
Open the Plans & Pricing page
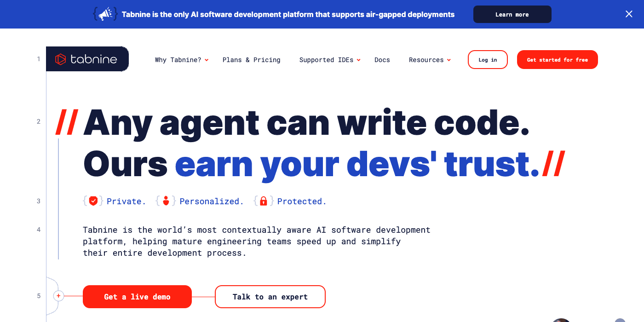point(251,60)
